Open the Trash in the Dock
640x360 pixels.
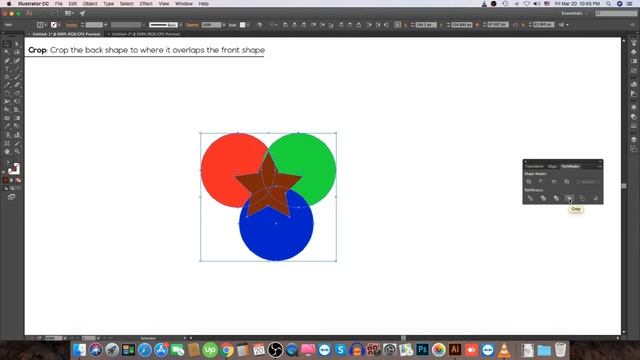tap(560, 350)
